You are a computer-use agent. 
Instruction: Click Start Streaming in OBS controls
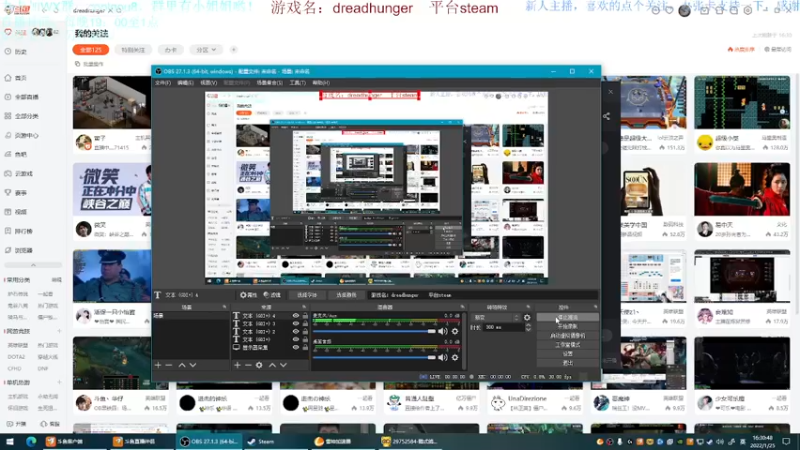pos(567,317)
